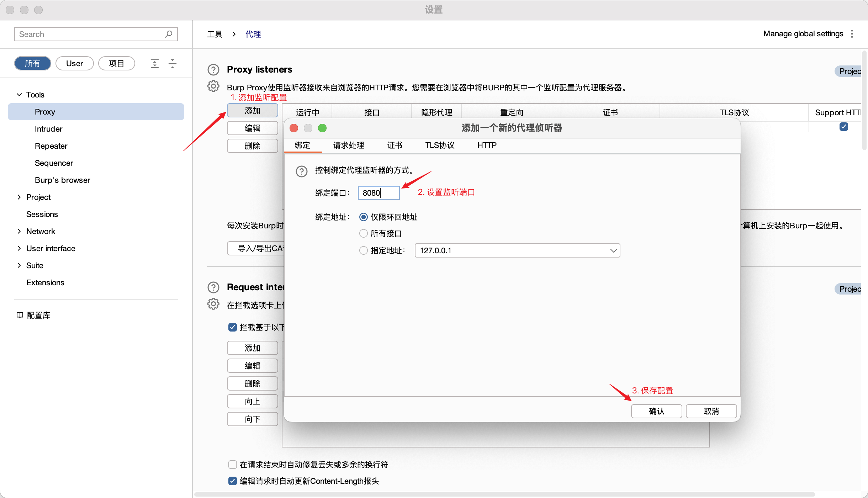Open the TLS协议 tab in dialog
This screenshot has width=868, height=498.
pyautogui.click(x=440, y=145)
